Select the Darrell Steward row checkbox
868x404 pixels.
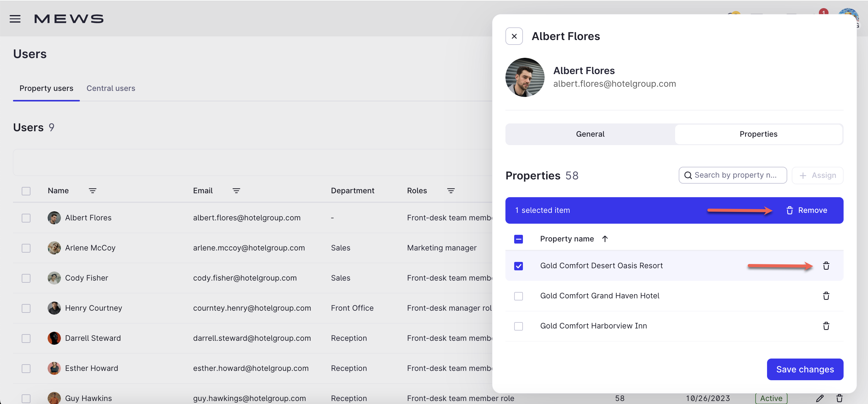(x=26, y=338)
